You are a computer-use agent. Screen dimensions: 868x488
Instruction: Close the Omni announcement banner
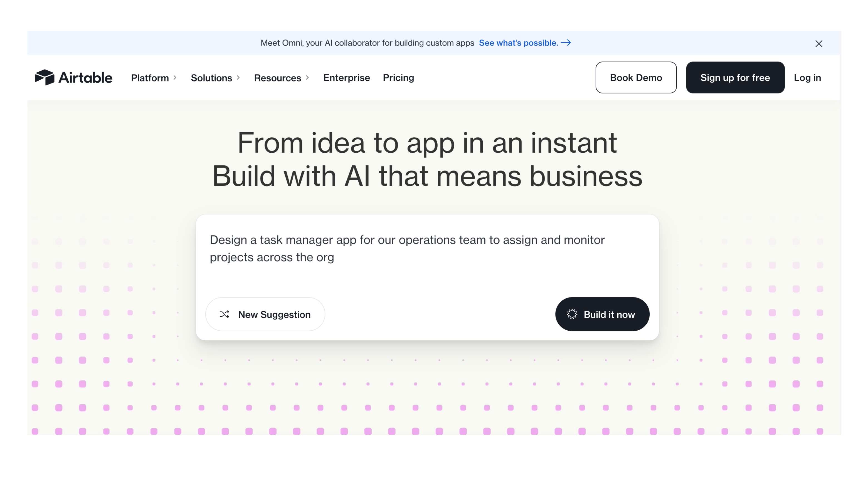coord(818,44)
